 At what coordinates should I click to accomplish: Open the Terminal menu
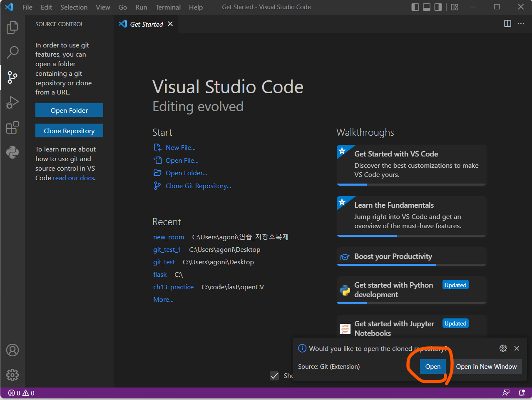(x=168, y=7)
